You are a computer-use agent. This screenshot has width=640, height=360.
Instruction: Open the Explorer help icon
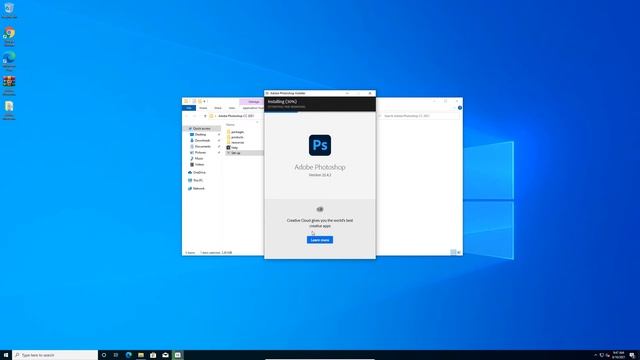click(x=460, y=108)
